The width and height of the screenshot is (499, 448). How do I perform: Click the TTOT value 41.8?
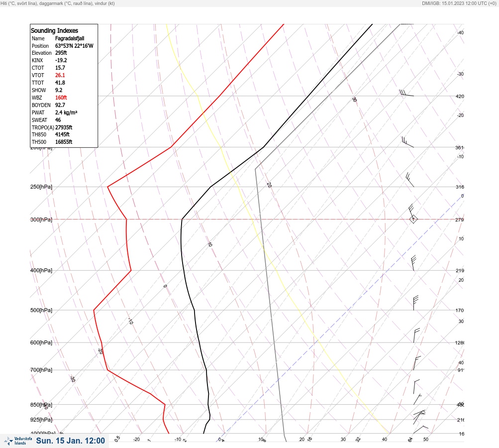coord(60,83)
